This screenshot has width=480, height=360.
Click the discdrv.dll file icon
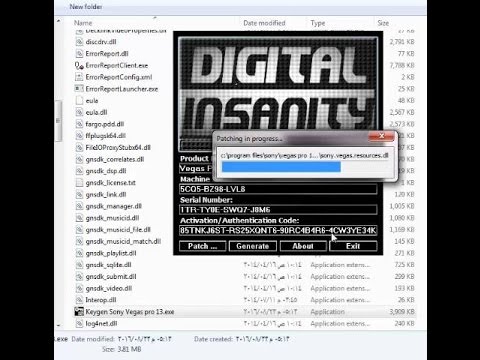pyautogui.click(x=79, y=42)
